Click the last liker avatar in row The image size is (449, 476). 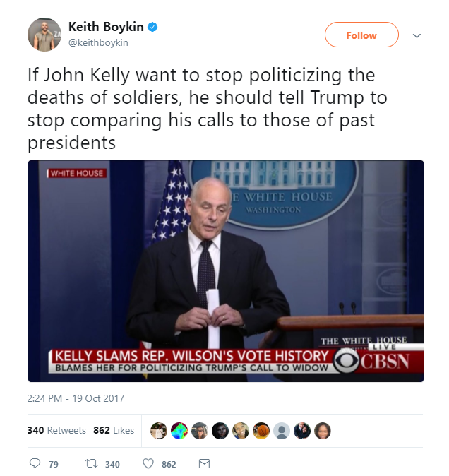point(323,431)
